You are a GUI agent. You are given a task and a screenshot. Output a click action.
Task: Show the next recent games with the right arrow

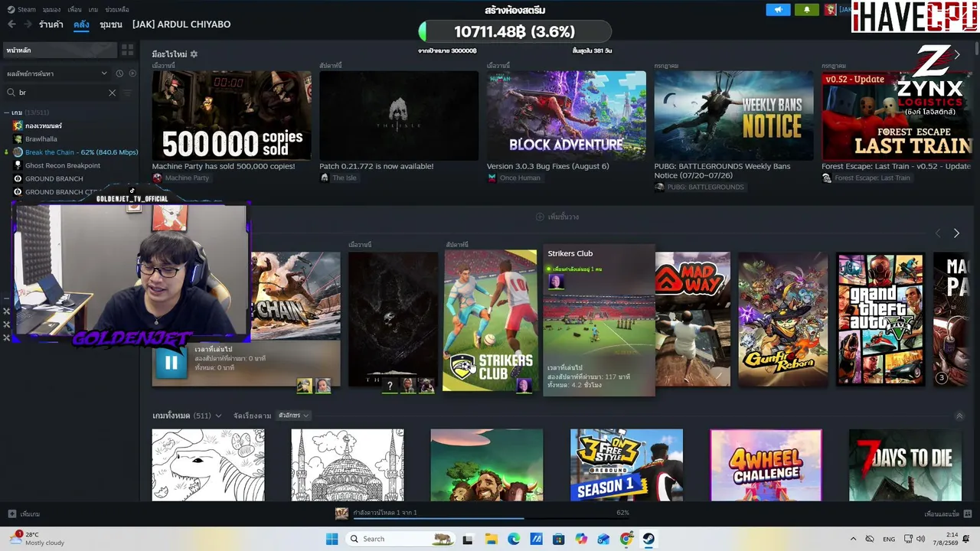pyautogui.click(x=956, y=233)
